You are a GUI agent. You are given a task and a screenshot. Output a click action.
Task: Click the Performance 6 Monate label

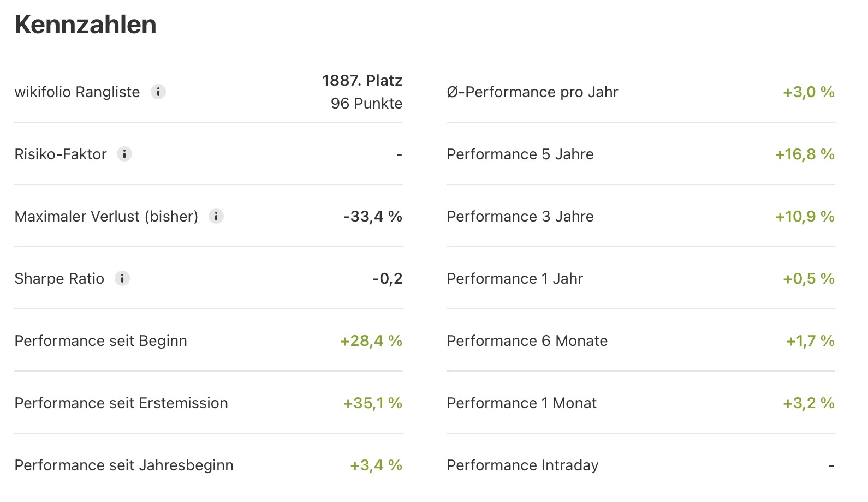point(527,340)
